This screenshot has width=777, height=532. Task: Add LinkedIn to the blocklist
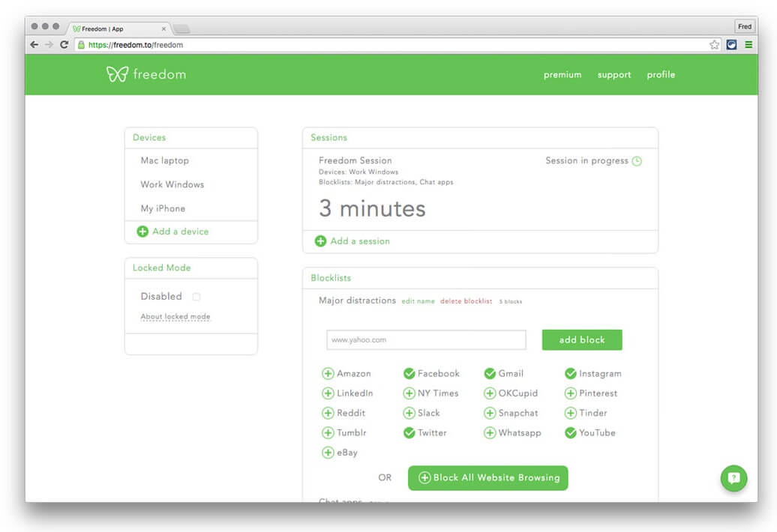[x=328, y=393]
